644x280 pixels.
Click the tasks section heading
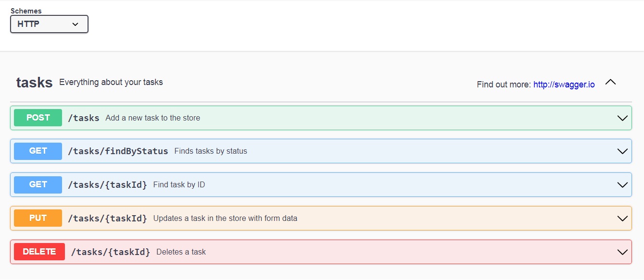(x=34, y=82)
